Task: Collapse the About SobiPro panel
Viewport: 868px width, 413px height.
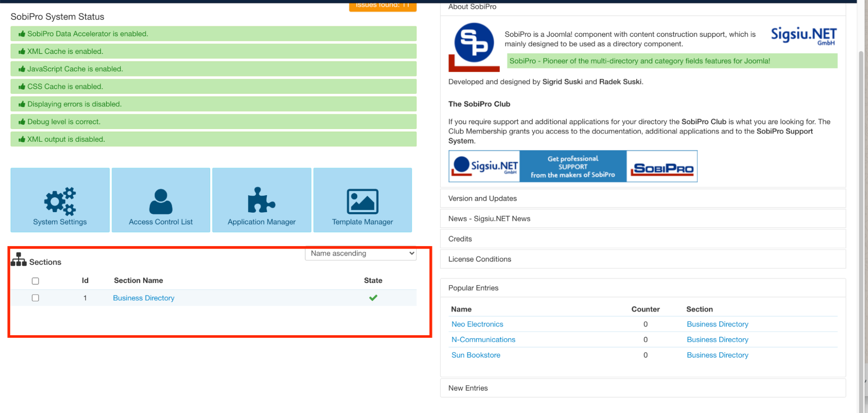Action: coord(643,8)
